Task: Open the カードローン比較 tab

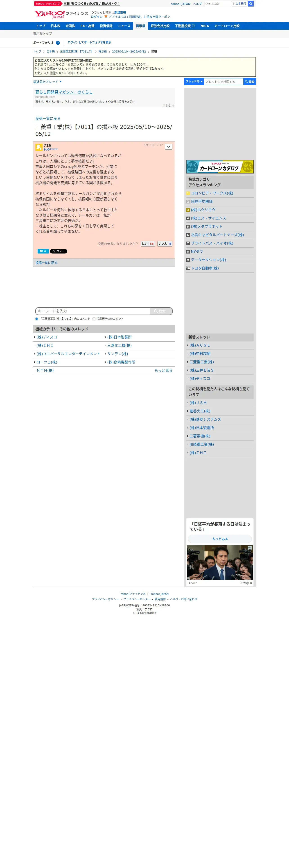Action: [x=227, y=26]
